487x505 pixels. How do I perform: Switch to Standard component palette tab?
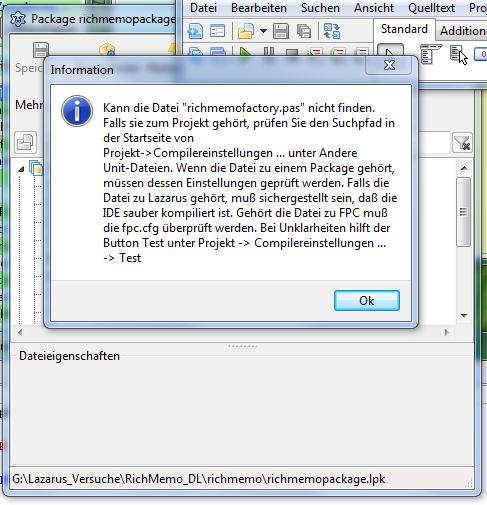[404, 29]
